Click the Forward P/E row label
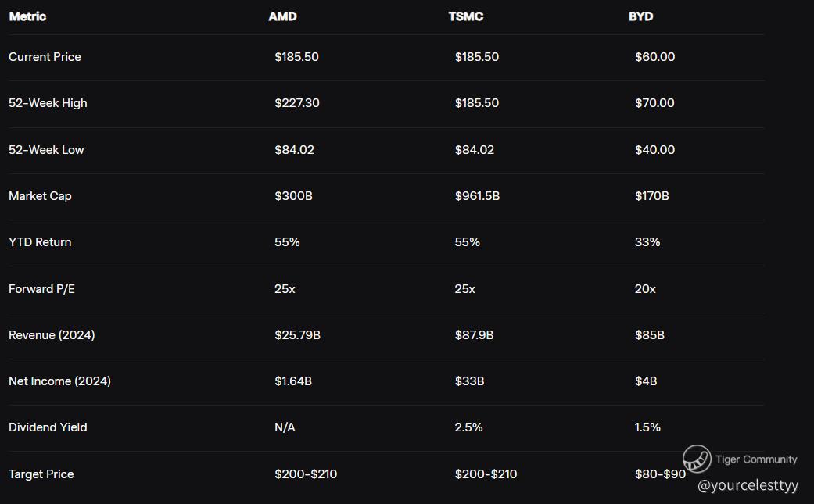 (41, 289)
